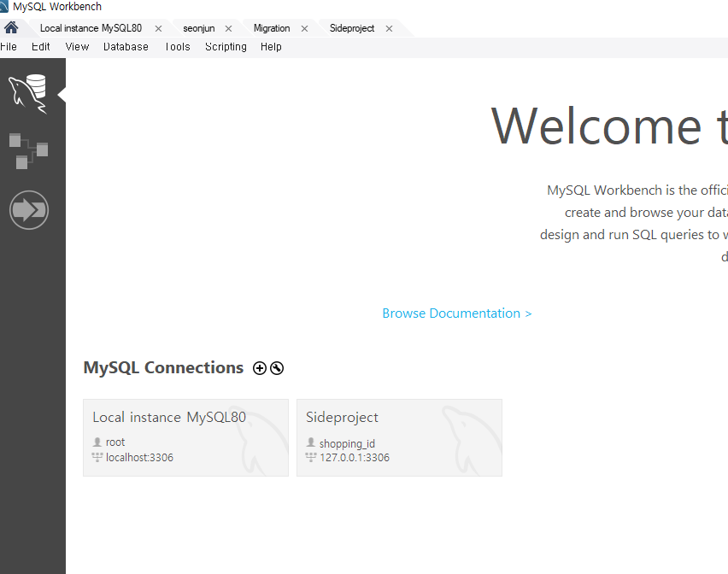Switch to the Sideproject tab

click(352, 28)
